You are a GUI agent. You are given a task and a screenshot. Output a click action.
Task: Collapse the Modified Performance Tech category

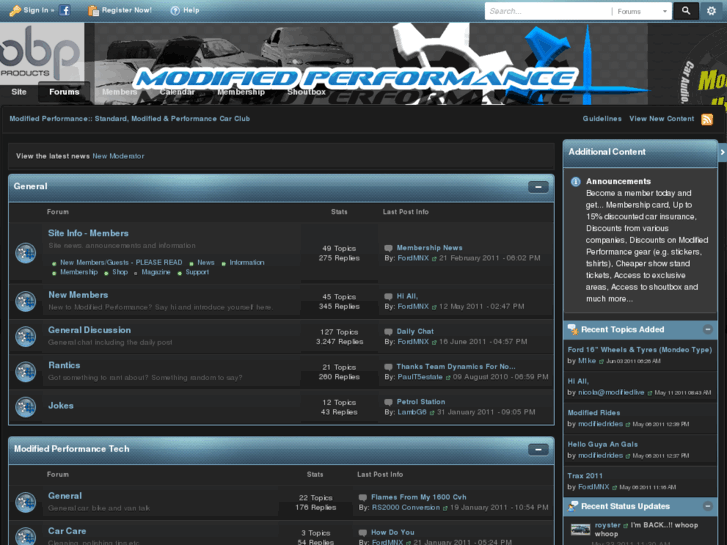pos(538,449)
